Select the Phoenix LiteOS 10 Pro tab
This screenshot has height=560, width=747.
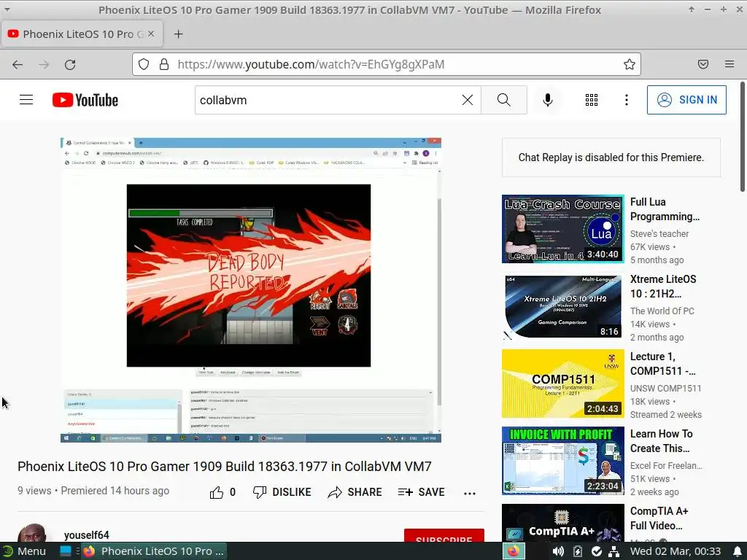click(x=82, y=34)
